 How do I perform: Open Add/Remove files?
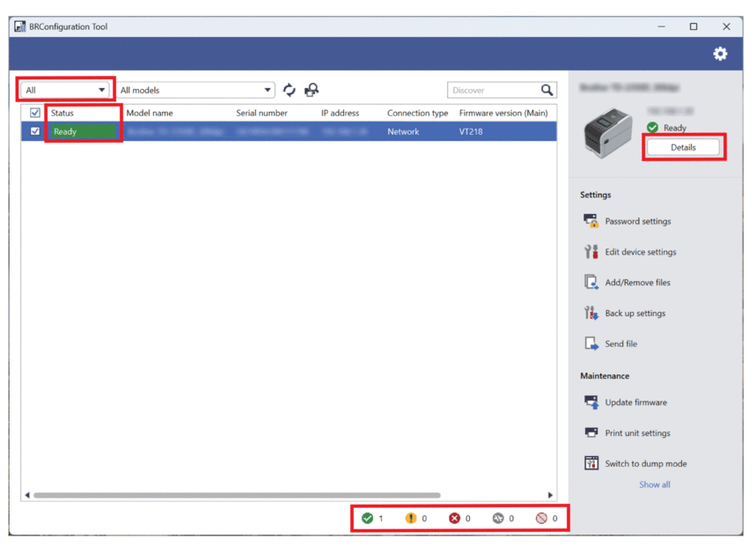[x=637, y=283]
